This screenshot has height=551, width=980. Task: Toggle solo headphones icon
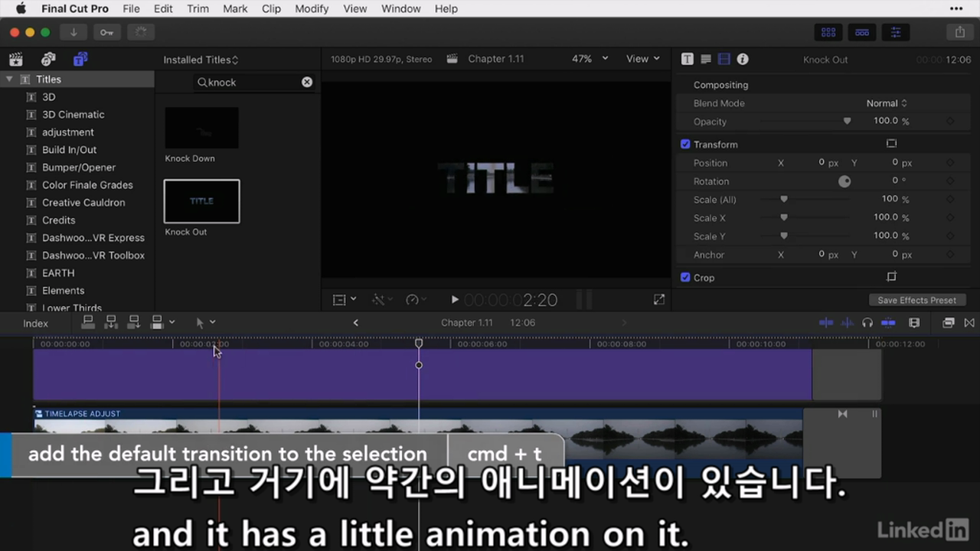(x=867, y=323)
